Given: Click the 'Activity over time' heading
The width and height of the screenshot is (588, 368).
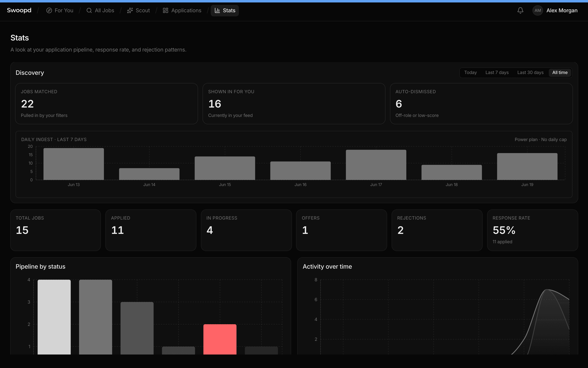Looking at the screenshot, I should [x=327, y=267].
